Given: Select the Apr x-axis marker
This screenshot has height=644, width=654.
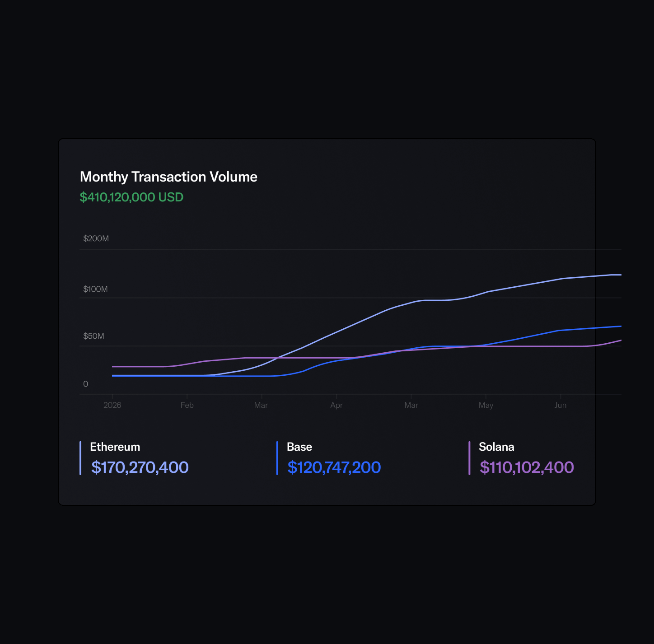Looking at the screenshot, I should 336,405.
